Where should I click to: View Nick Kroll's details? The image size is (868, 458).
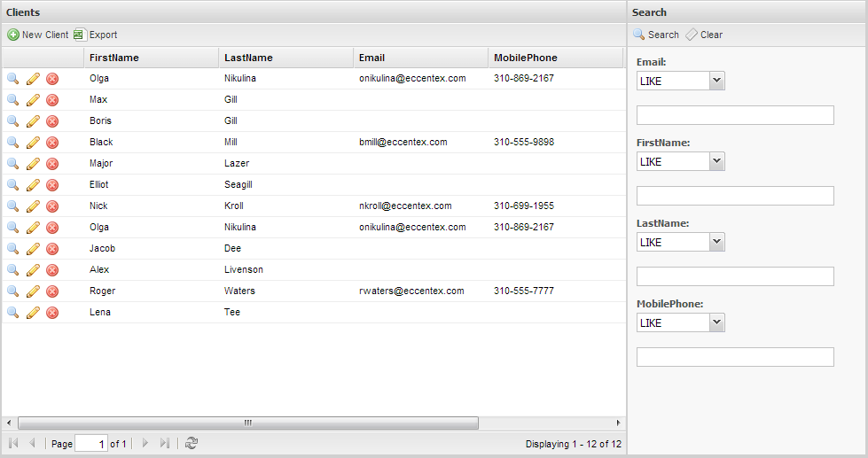[12, 206]
